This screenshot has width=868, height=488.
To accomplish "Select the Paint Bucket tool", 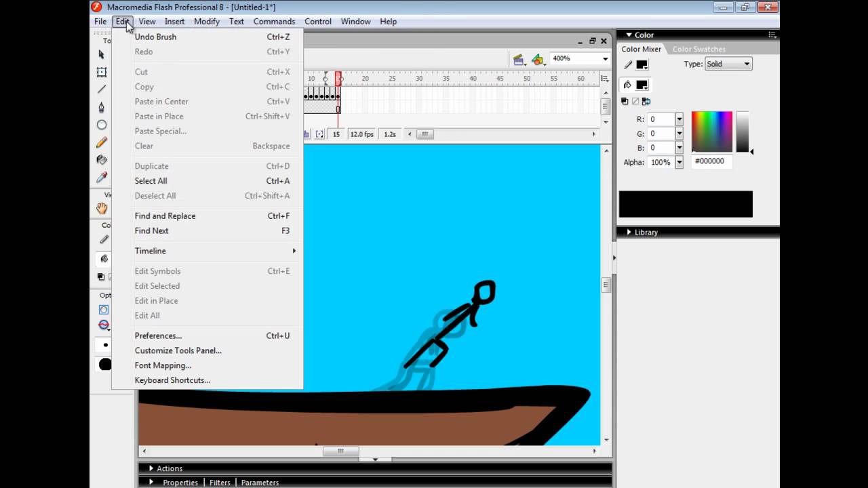I will (x=102, y=160).
